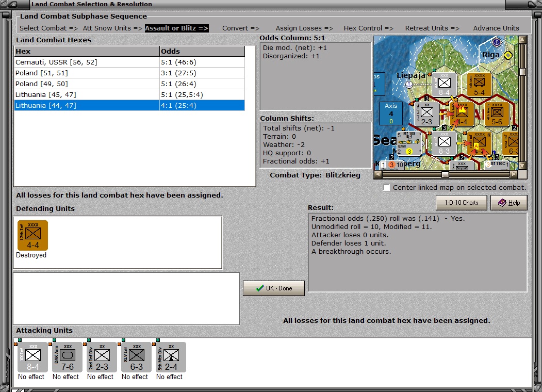This screenshot has width=542, height=392.
Task: Click the Riga port anchor symbol
Action: (497, 42)
